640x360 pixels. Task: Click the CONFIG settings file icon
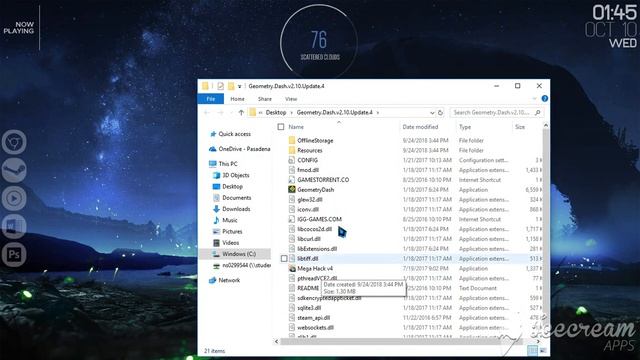(292, 160)
